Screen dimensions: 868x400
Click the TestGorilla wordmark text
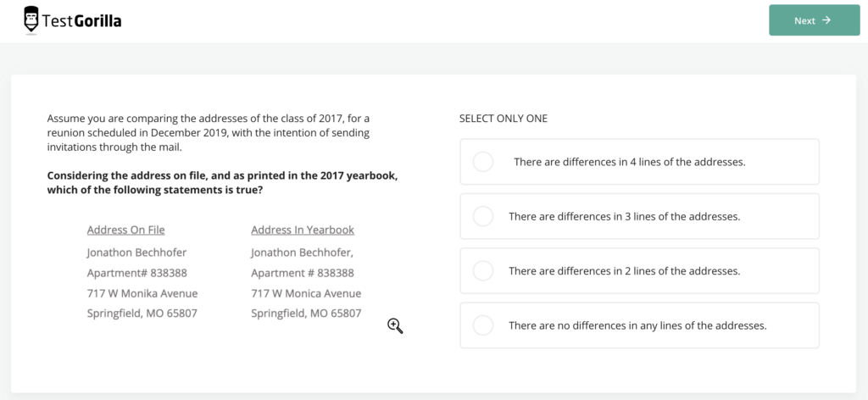tap(83, 21)
